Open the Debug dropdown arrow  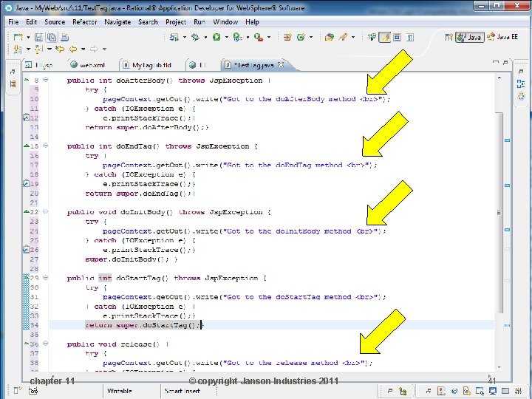pyautogui.click(x=205, y=37)
